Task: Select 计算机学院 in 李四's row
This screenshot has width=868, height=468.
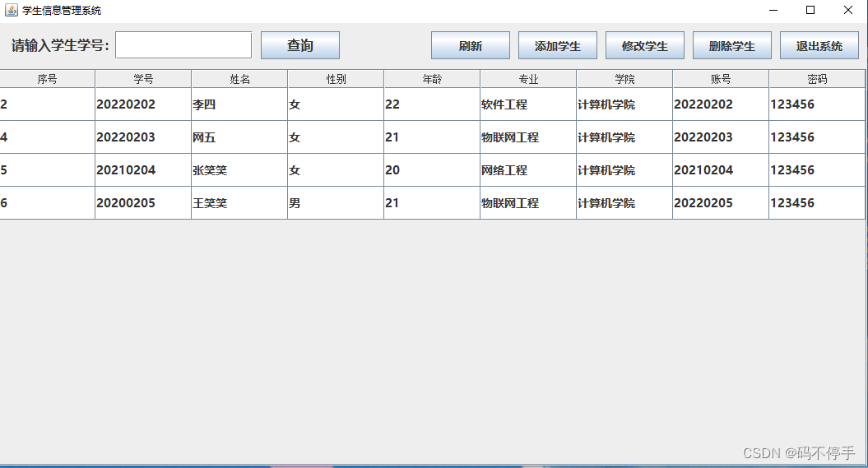Action: [625, 104]
